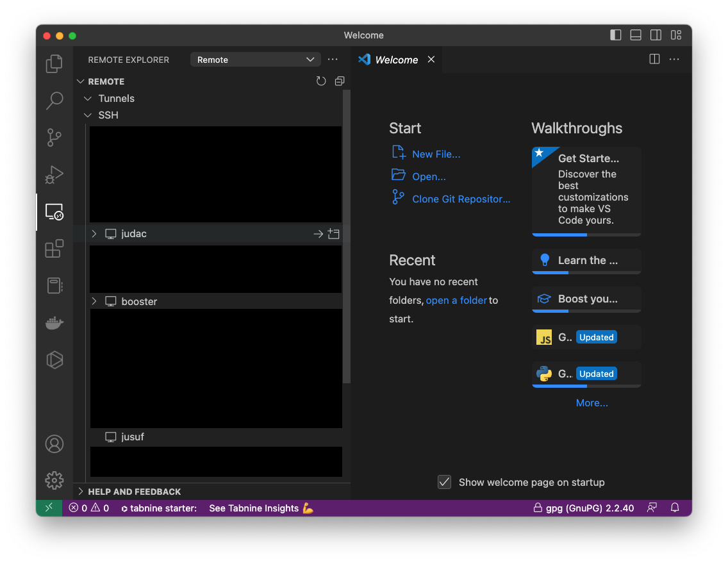Click the New File... link
The width and height of the screenshot is (728, 564).
pos(436,154)
